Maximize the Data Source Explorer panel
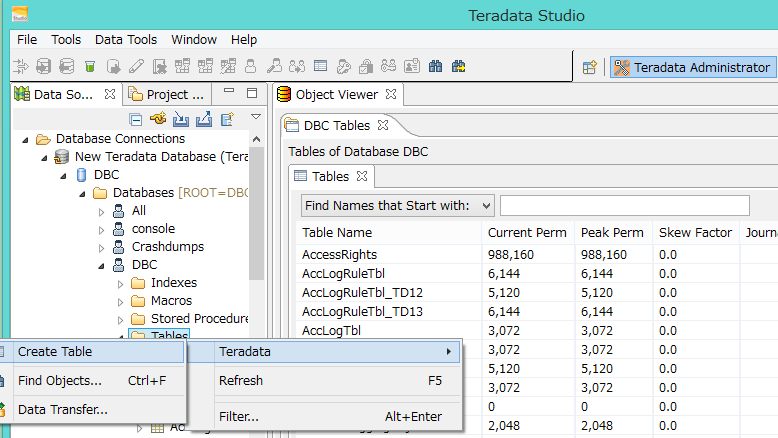This screenshot has height=438, width=778. (x=252, y=93)
